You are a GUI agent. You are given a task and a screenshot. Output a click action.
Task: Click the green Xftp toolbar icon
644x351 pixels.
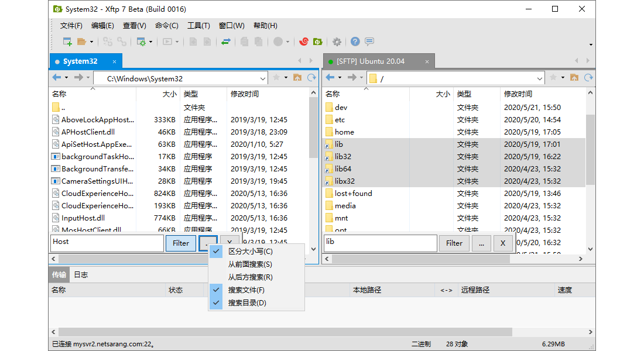click(x=317, y=42)
